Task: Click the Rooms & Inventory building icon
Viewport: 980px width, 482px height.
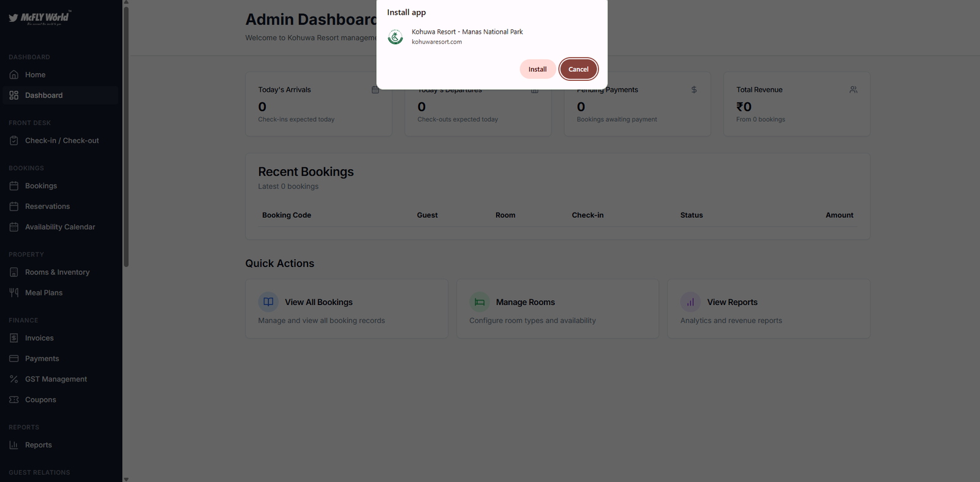Action: click(x=14, y=273)
